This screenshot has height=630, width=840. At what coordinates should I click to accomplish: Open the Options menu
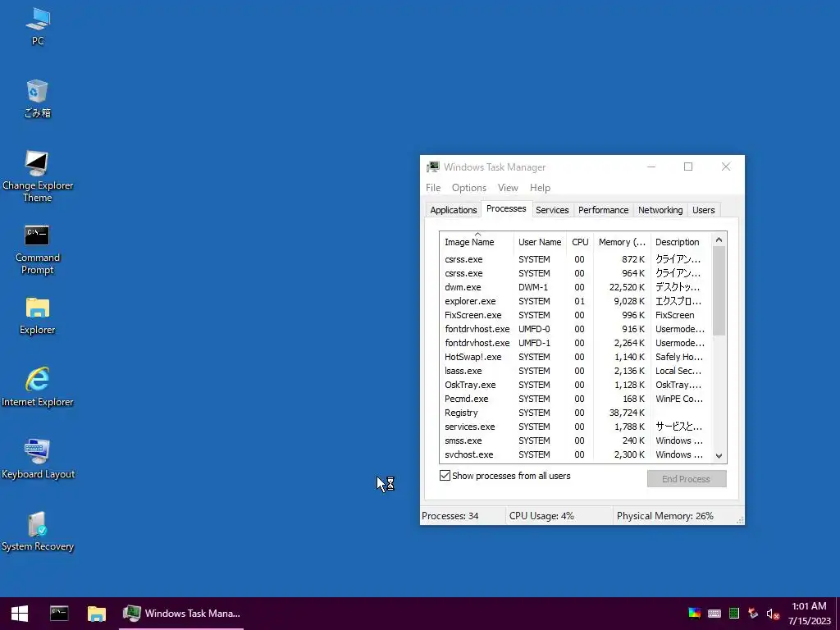(x=468, y=188)
